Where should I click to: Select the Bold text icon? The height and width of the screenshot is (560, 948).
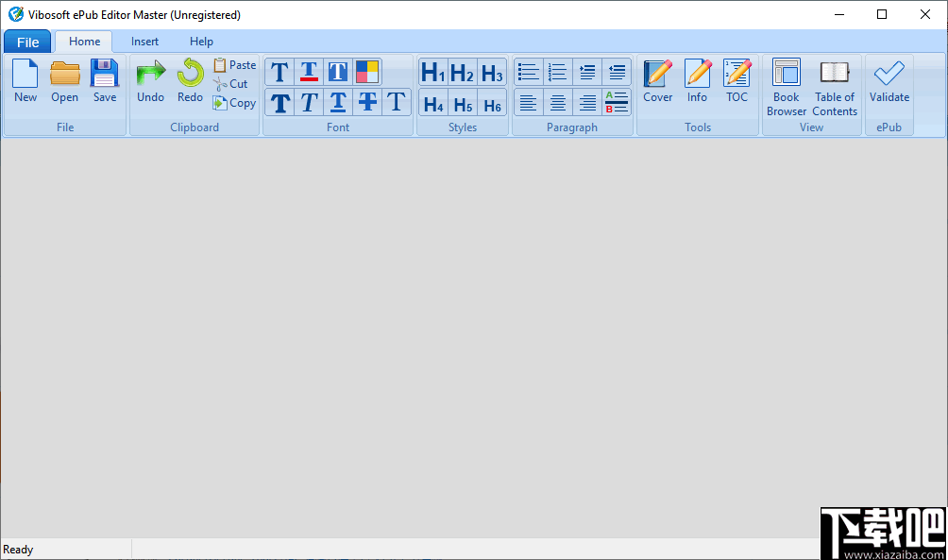point(279,102)
